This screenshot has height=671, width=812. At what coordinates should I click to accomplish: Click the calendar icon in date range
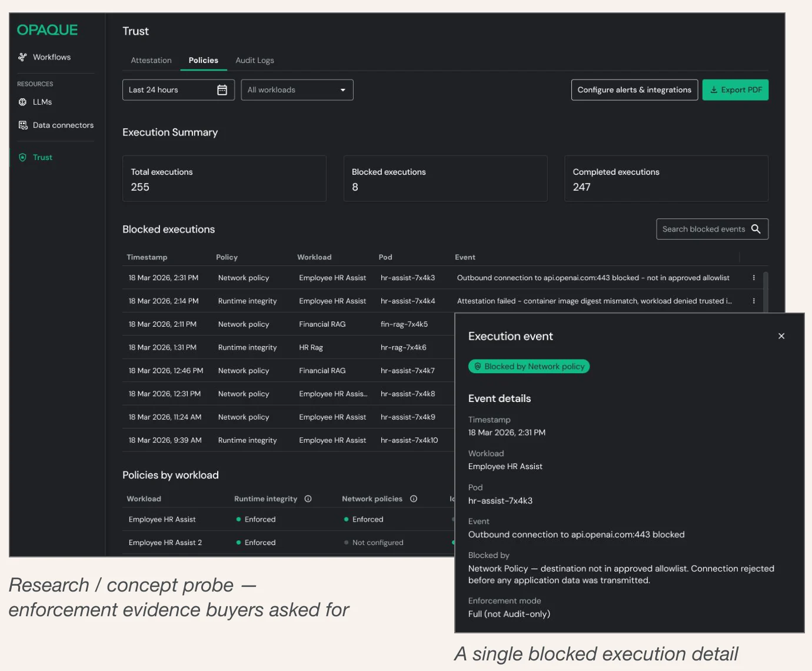click(222, 90)
